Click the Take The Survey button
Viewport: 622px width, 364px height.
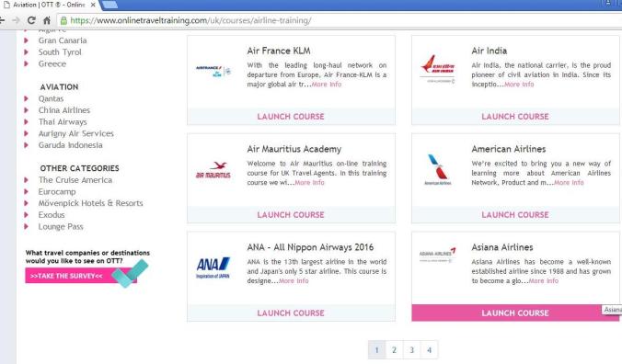81,276
